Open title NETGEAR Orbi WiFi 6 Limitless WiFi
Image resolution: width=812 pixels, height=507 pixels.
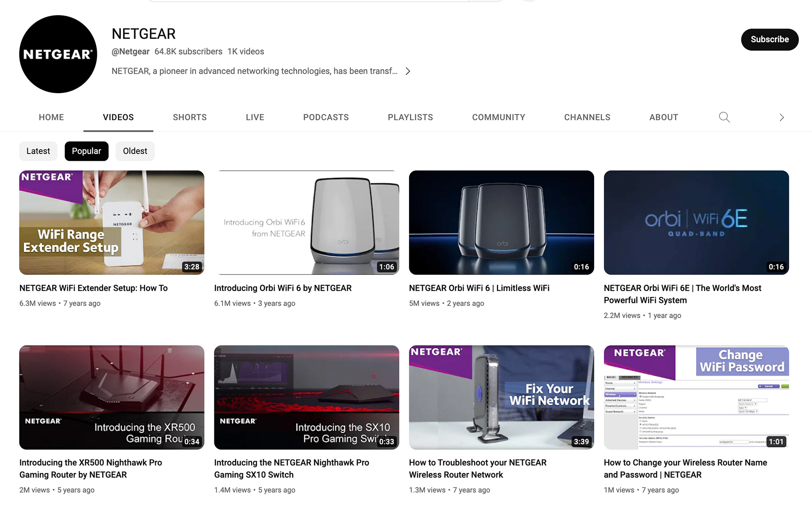[479, 288]
